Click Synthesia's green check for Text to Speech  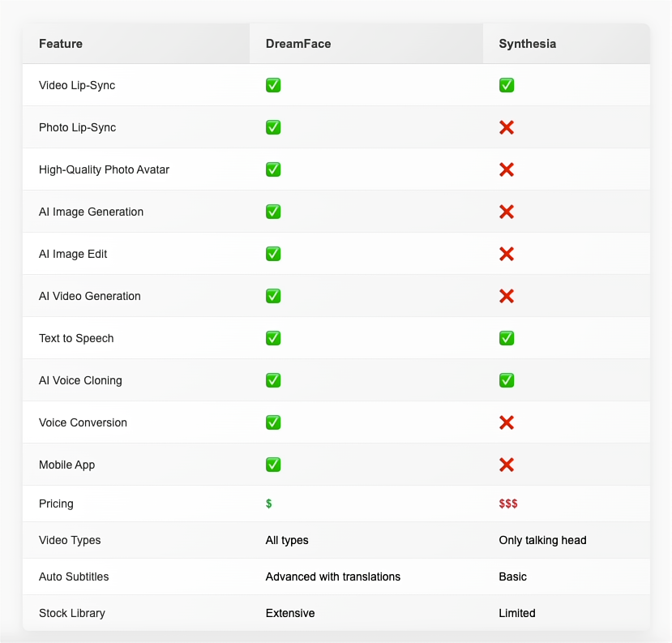pos(507,338)
